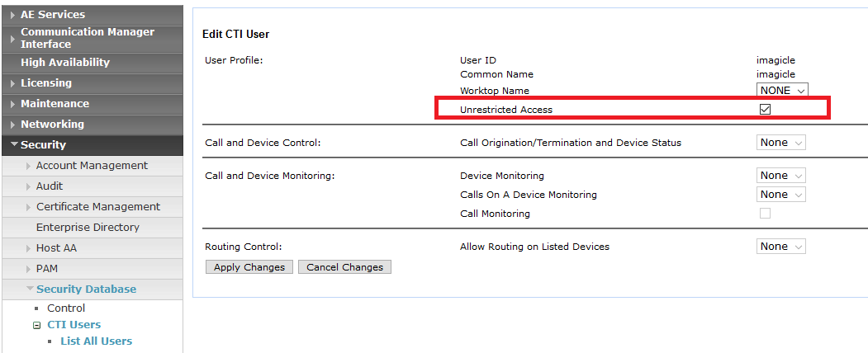Open Account Management submenu

click(x=92, y=166)
